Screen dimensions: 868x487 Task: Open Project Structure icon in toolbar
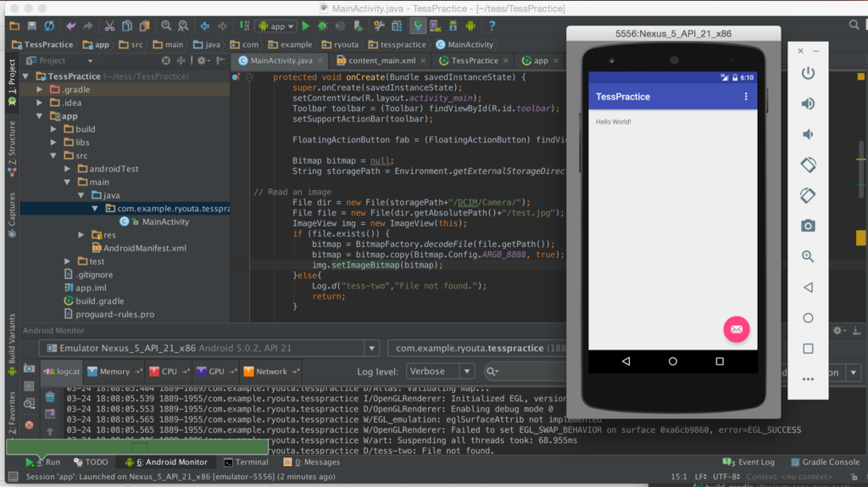397,26
